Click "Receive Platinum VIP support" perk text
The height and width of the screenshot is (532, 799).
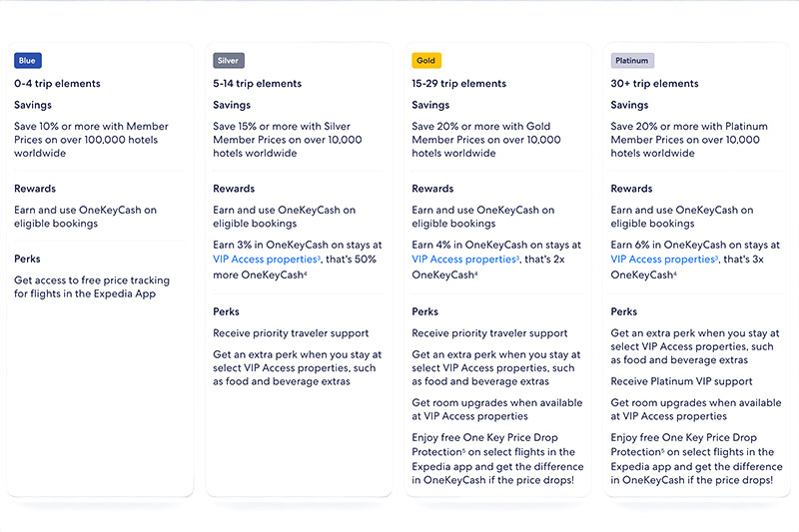[x=681, y=381]
